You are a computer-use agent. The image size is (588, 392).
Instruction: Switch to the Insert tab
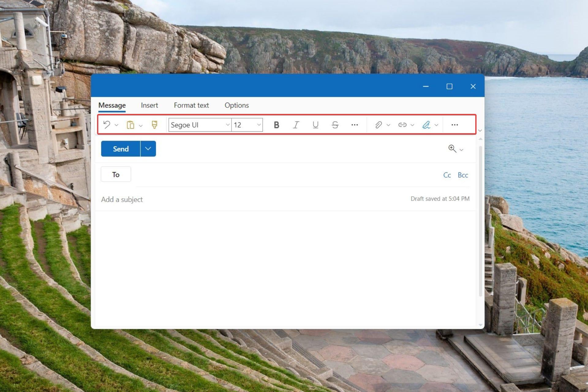149,105
